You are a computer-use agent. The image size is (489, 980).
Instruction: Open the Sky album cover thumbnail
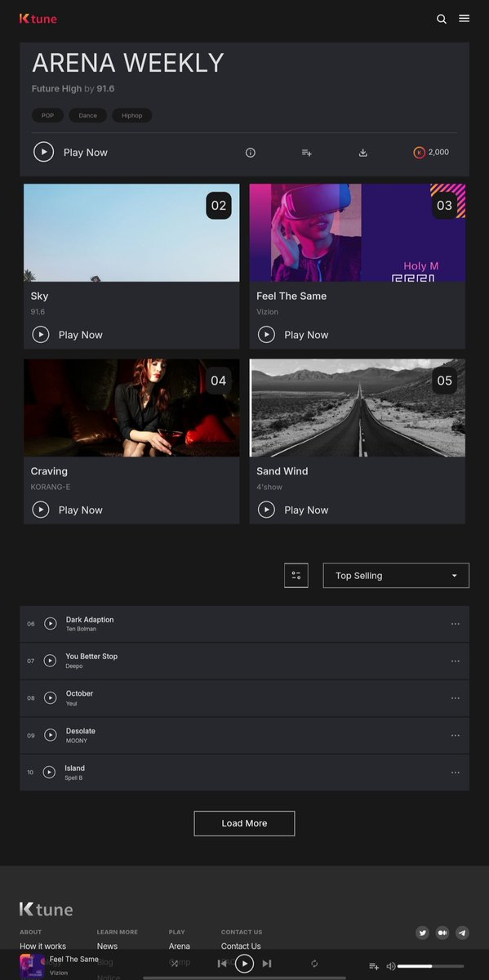[x=131, y=233]
